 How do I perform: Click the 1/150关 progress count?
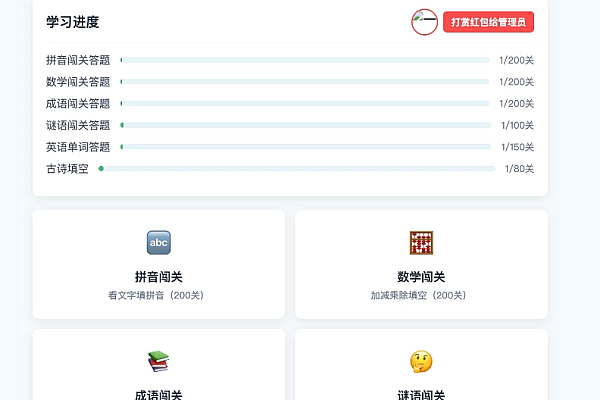[517, 147]
